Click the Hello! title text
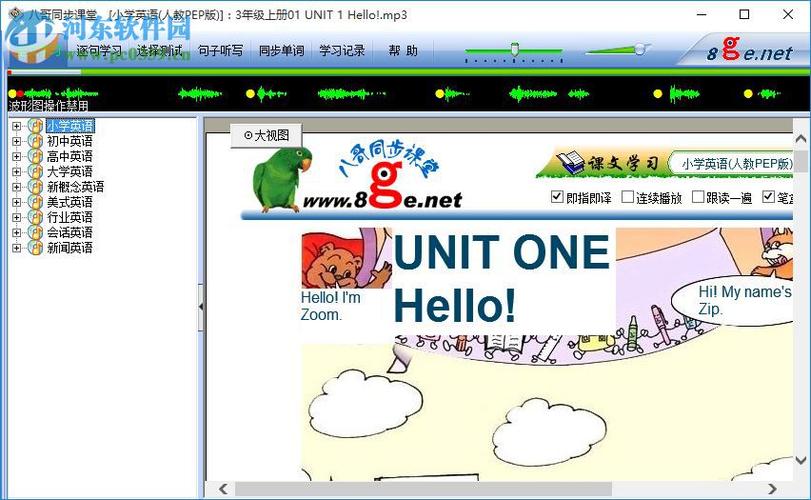The width and height of the screenshot is (811, 500). (x=455, y=306)
